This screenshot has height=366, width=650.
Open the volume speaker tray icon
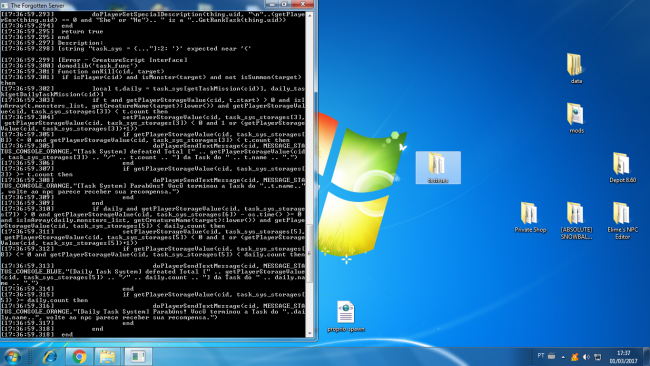coord(586,357)
